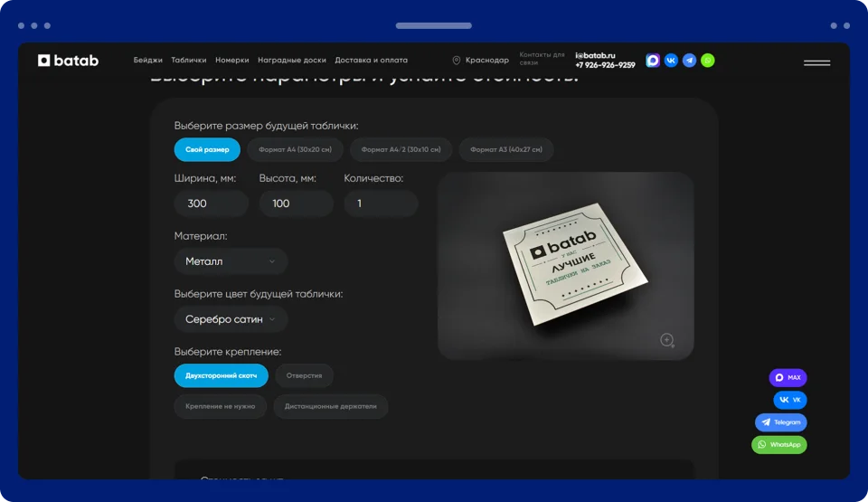Choose Двухсторонний скотч mounting option

coord(221,375)
